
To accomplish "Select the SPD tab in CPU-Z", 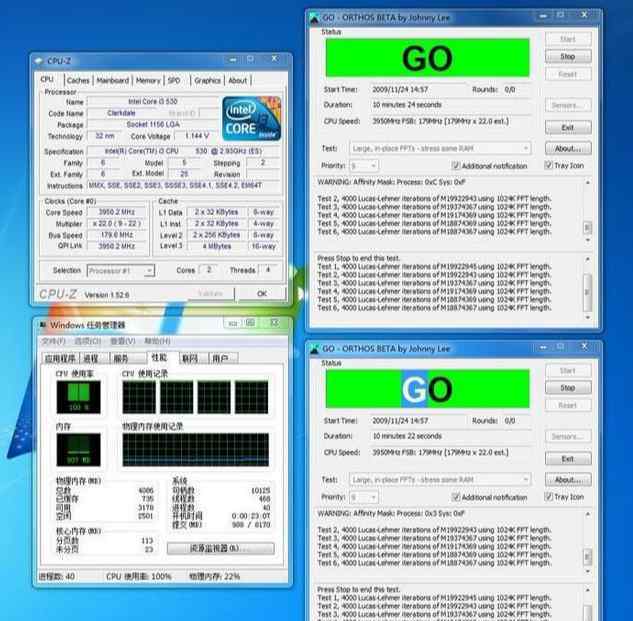I will click(174, 80).
